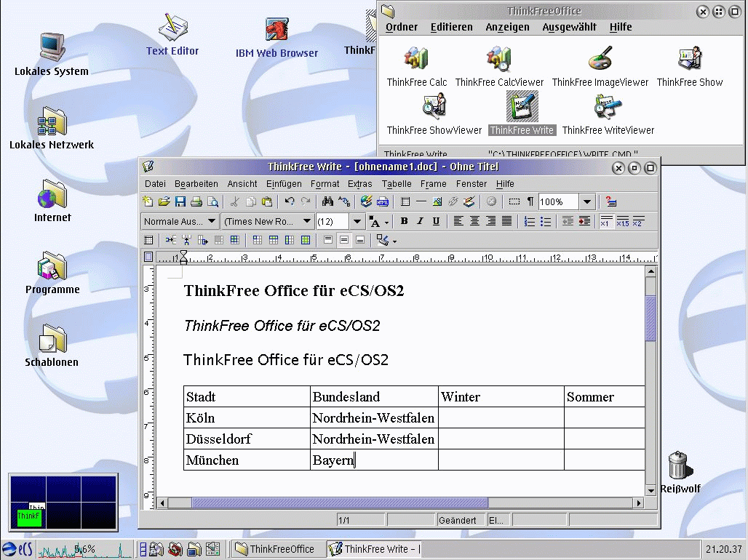Click the horizontal scrollbar thumb in Write
Screen dimensions: 748x560
point(340,503)
